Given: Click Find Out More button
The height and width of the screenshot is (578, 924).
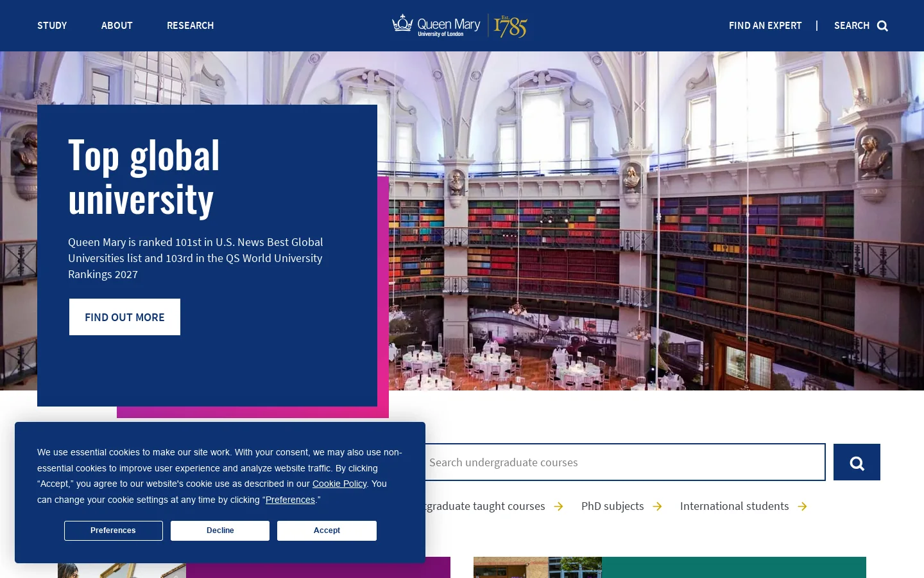Looking at the screenshot, I should (x=124, y=317).
